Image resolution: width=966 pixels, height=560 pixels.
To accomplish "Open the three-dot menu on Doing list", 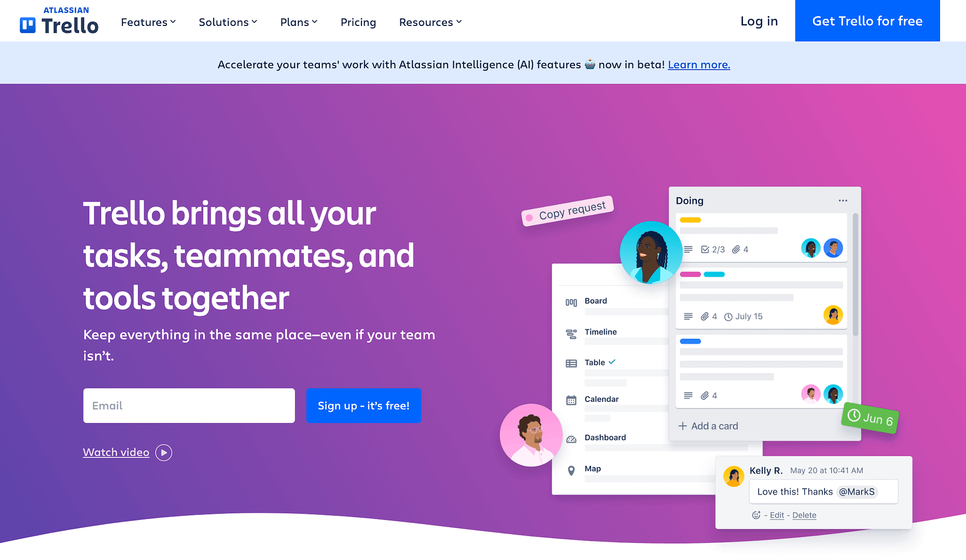I will pyautogui.click(x=843, y=201).
